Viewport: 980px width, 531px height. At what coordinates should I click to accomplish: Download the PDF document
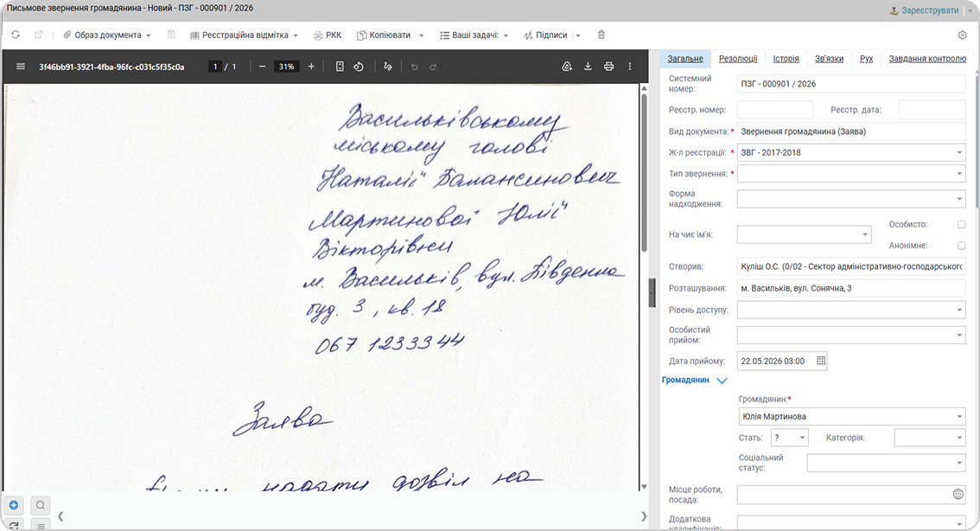tap(588, 67)
